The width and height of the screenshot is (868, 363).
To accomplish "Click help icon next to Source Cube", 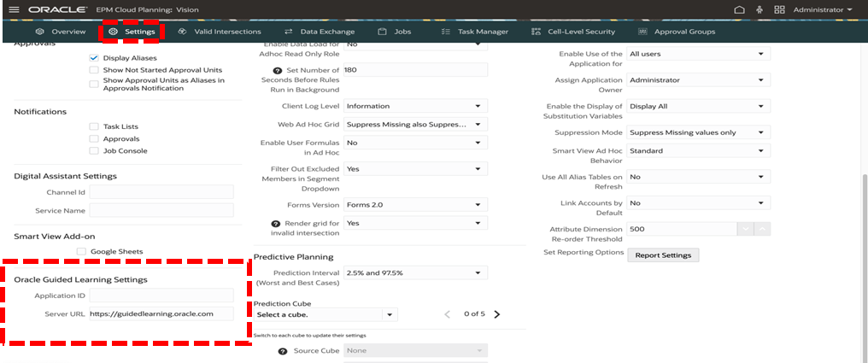I will pyautogui.click(x=281, y=351).
